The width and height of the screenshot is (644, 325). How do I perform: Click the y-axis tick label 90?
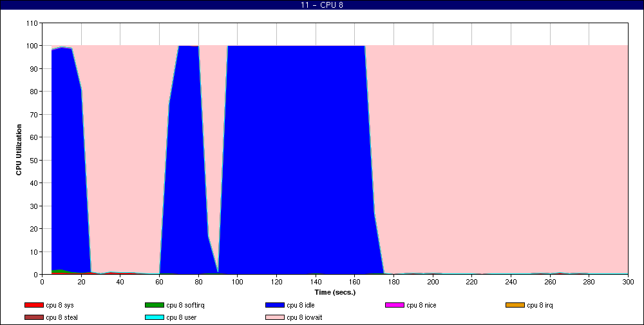point(35,68)
